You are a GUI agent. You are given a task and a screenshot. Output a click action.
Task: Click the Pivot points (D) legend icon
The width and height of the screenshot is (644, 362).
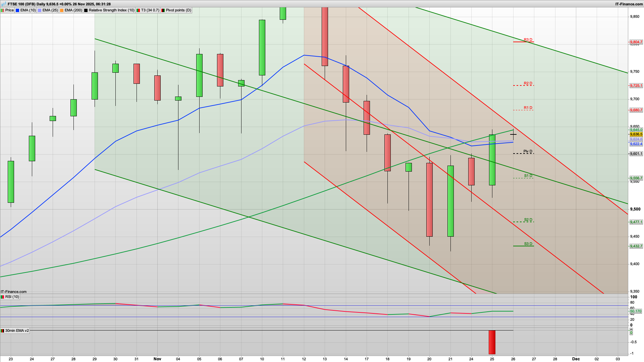(x=164, y=10)
